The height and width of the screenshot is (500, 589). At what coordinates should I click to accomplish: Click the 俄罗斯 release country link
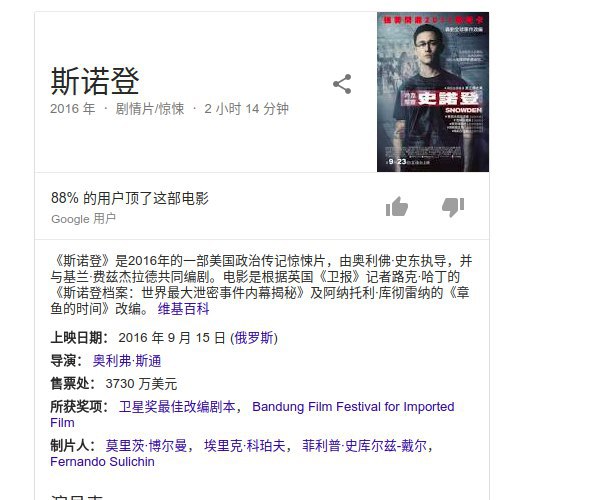click(x=254, y=338)
